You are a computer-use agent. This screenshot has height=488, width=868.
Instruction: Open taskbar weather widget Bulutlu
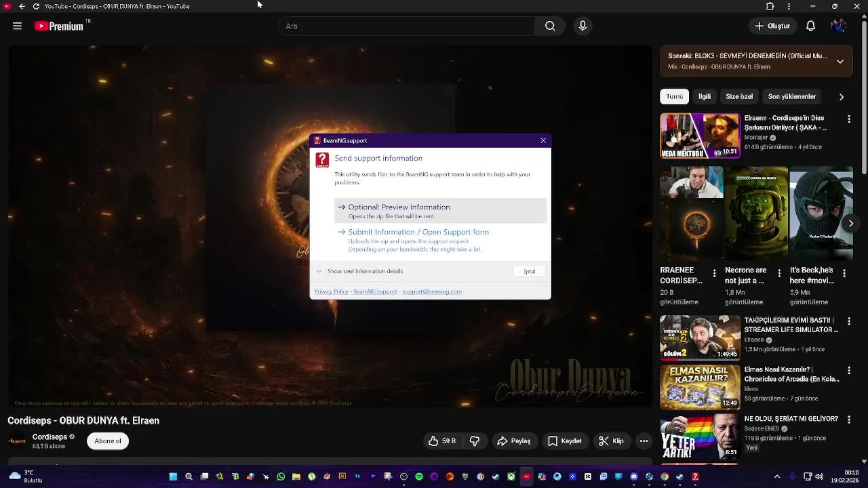click(26, 476)
